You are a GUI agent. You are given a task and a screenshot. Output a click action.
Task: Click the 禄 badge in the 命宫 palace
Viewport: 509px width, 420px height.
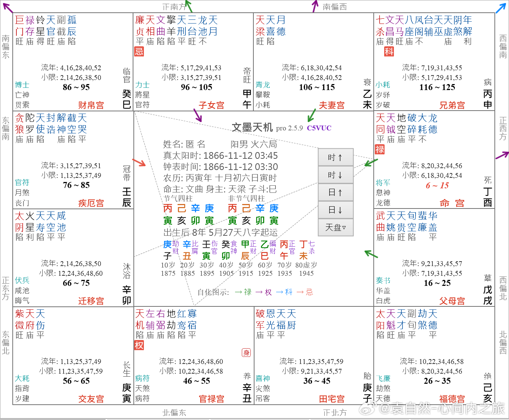(x=380, y=149)
